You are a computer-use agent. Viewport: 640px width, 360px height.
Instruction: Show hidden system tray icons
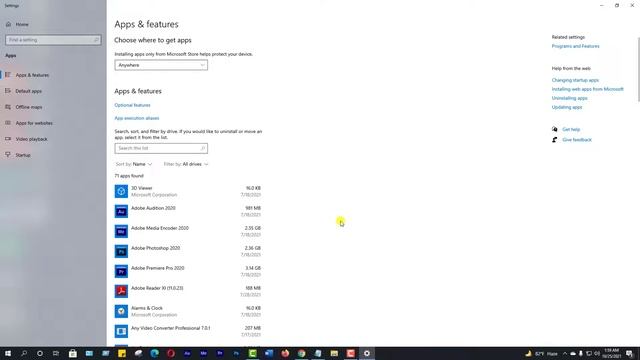pyautogui.click(x=565, y=353)
